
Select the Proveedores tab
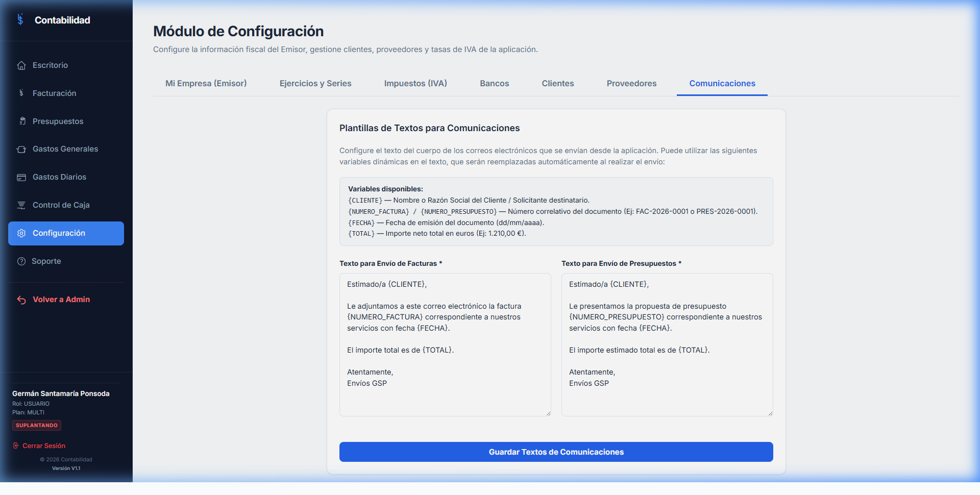(631, 83)
